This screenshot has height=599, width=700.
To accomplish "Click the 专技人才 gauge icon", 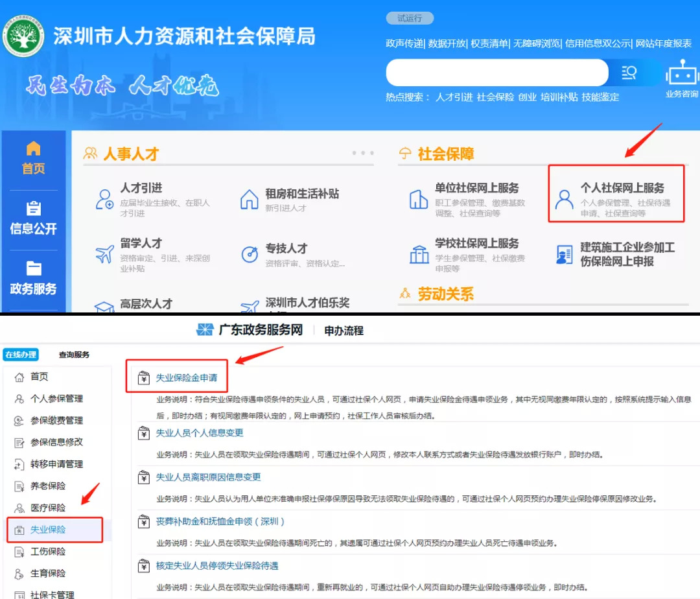I will tap(250, 254).
